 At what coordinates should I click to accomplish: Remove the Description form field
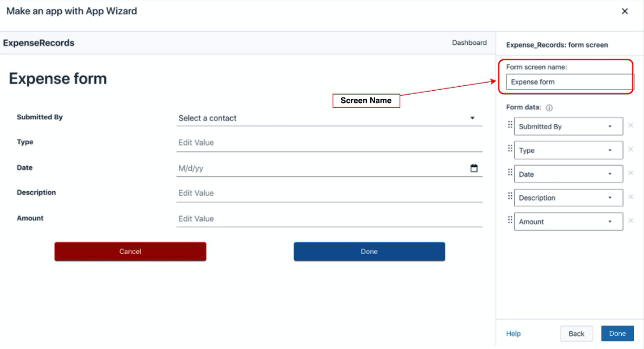[631, 197]
